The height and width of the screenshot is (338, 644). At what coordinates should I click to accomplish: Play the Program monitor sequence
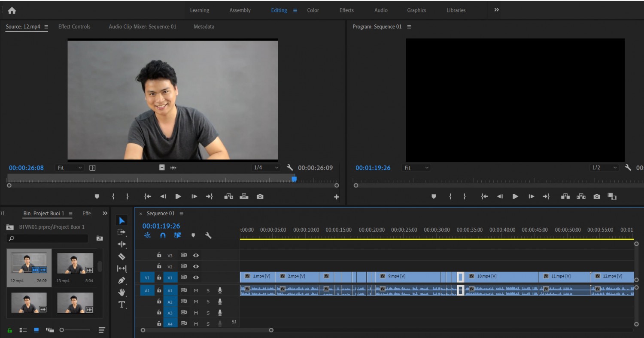tap(515, 196)
